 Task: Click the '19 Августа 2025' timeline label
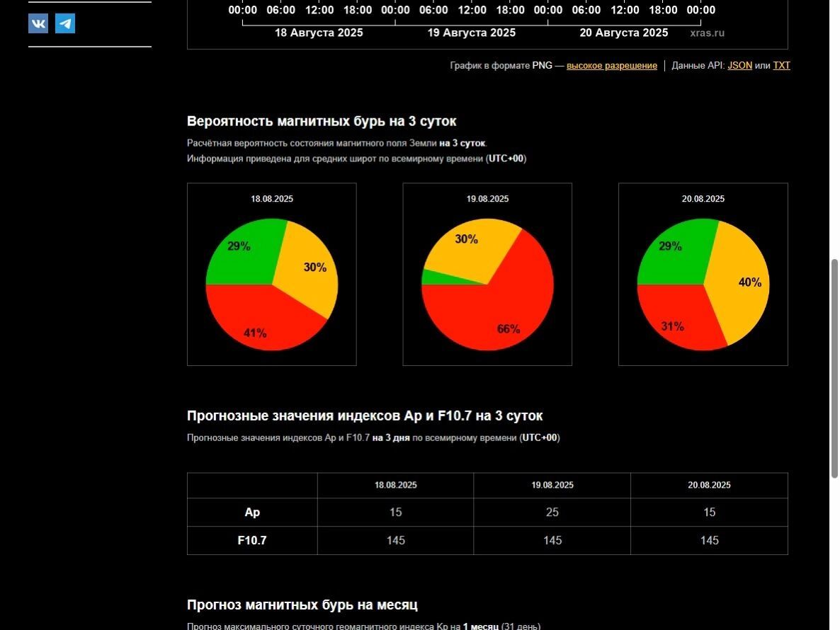471,33
